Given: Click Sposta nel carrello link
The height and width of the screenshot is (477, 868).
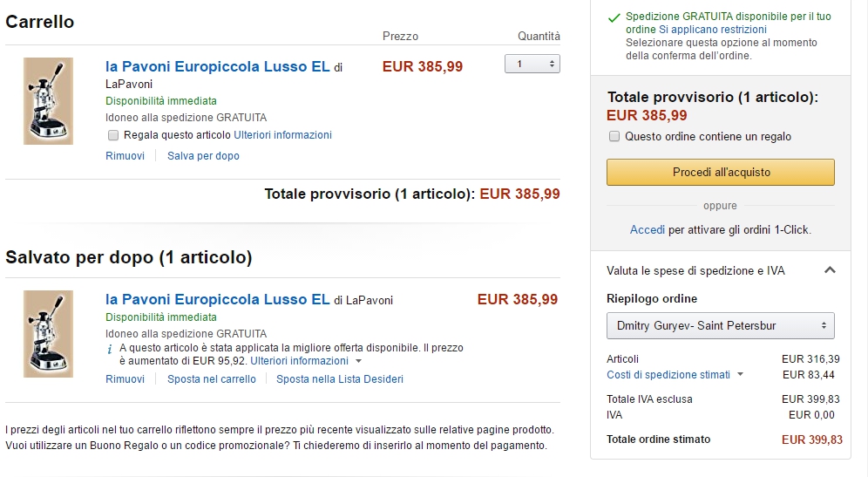Looking at the screenshot, I should tap(212, 379).
